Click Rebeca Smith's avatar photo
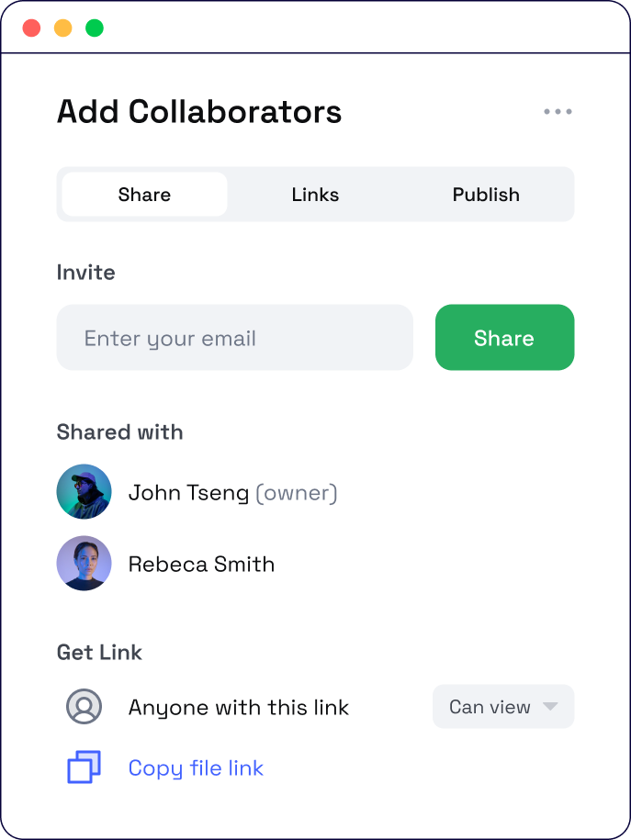The height and width of the screenshot is (840, 631). click(x=84, y=564)
